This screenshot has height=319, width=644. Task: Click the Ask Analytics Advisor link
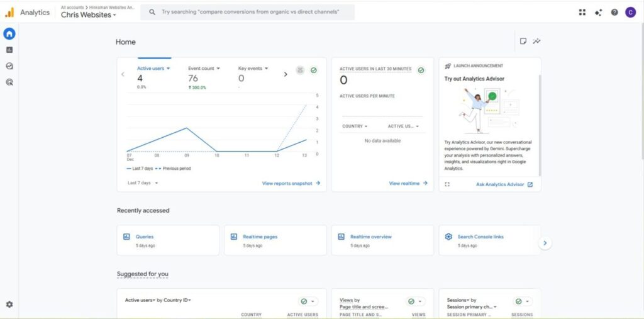tap(504, 184)
